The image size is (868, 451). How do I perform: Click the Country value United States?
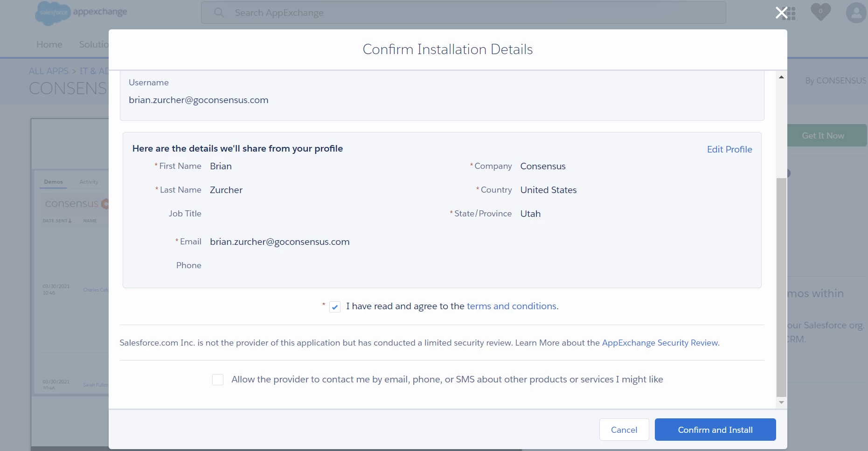click(x=549, y=190)
